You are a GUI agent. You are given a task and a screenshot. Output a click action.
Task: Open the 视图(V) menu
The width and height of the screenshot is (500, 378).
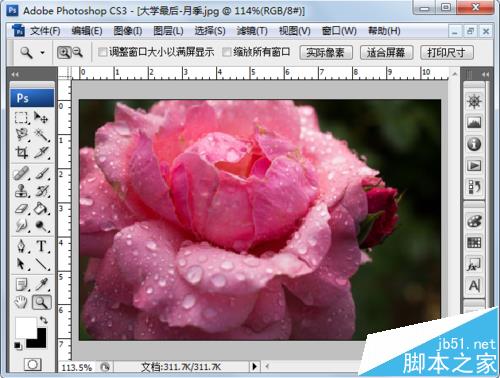(295, 31)
